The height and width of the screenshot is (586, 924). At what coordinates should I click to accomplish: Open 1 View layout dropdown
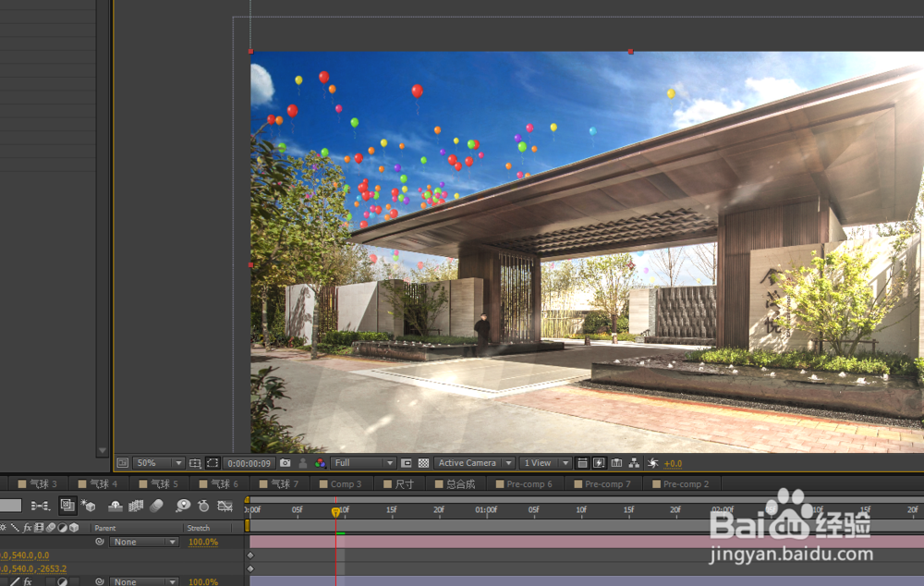pos(546,463)
